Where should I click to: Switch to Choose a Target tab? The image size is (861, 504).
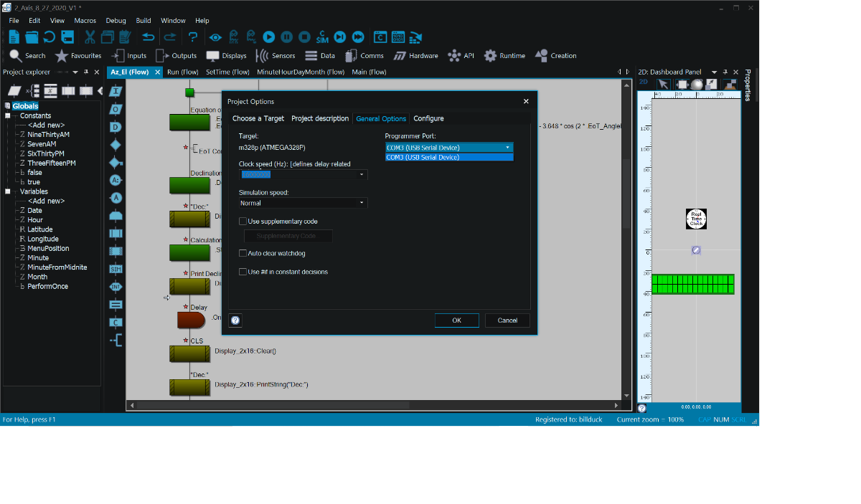258,118
